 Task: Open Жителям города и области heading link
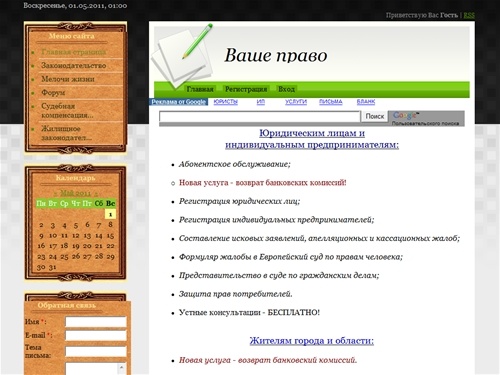312,341
